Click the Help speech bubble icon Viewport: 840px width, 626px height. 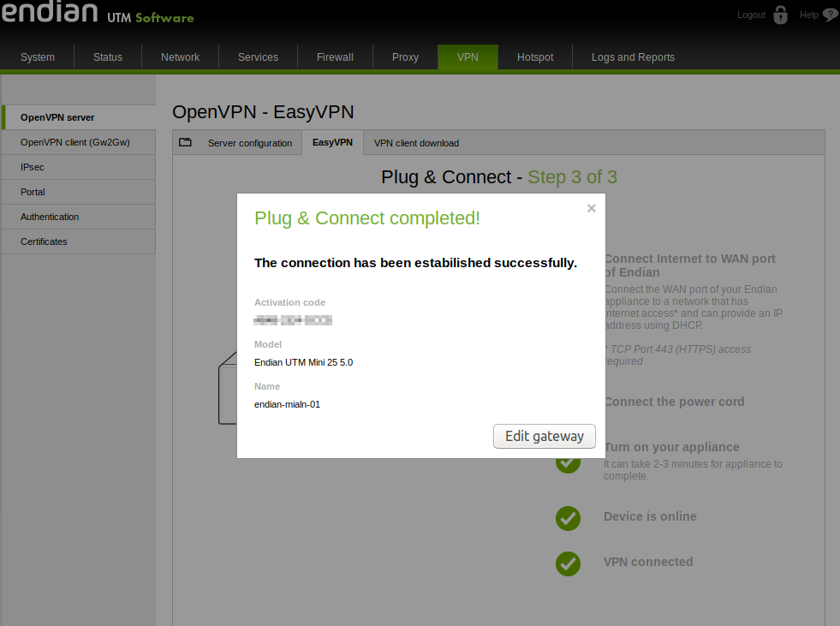tap(831, 15)
